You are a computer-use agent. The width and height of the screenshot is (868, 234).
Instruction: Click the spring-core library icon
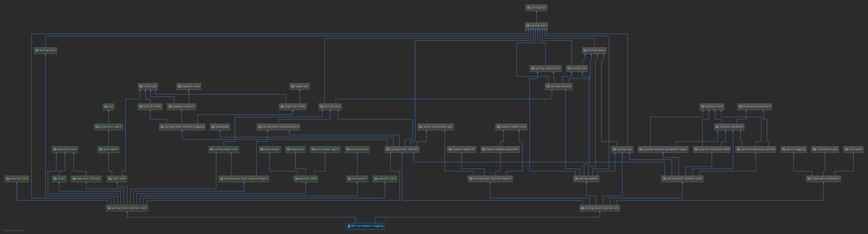coord(528,26)
